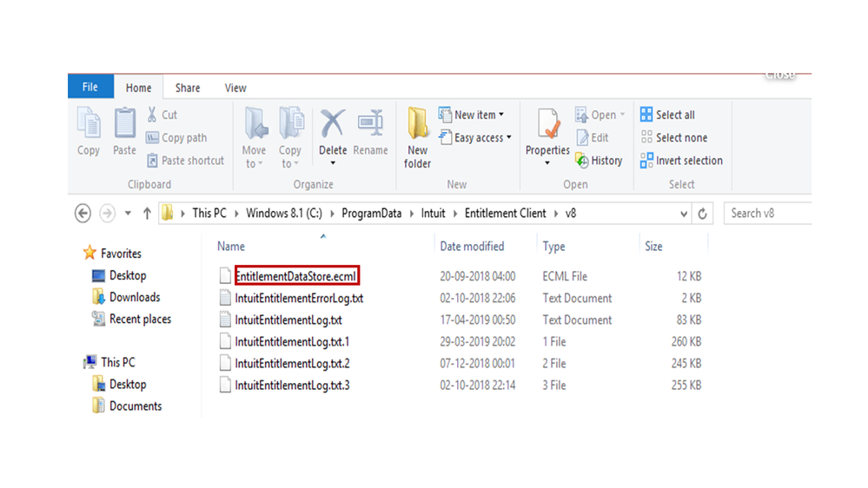This screenshot has height=488, width=868.
Task: Select file IntuitEntitlementLog.txt.2
Action: pos(292,364)
